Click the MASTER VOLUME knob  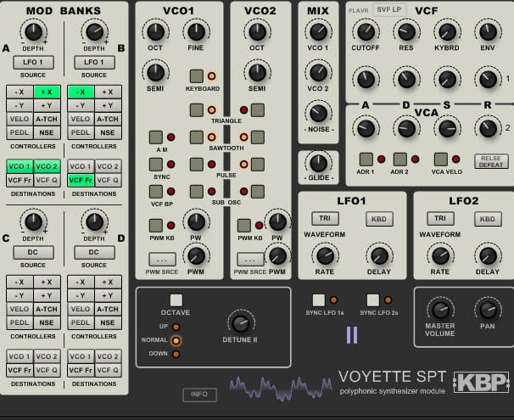pos(440,310)
